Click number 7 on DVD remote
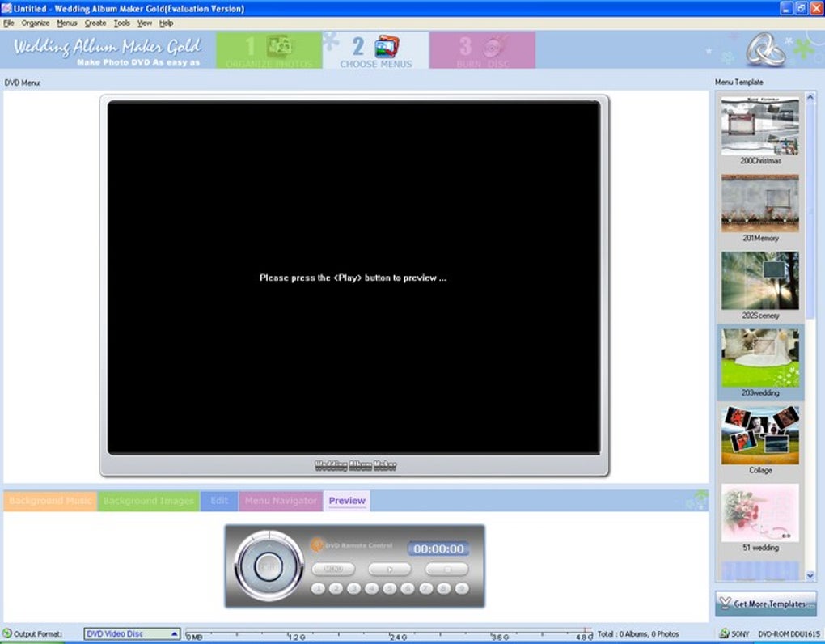Image resolution: width=825 pixels, height=644 pixels. pyautogui.click(x=425, y=589)
